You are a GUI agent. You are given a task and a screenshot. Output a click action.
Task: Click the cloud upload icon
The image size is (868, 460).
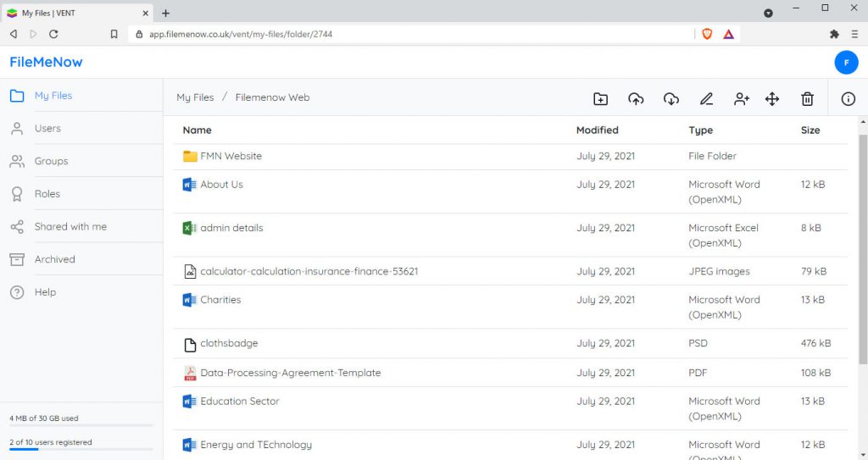pyautogui.click(x=636, y=99)
